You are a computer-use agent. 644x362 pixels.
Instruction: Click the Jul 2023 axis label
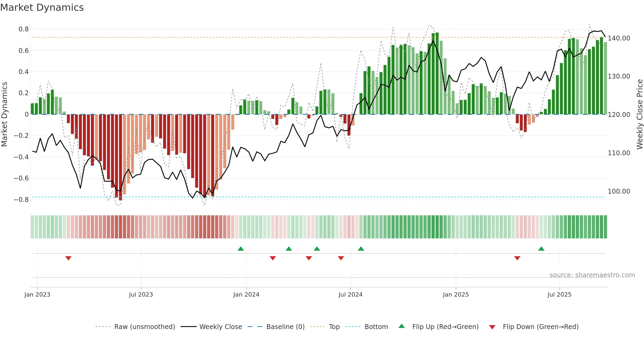coord(141,294)
